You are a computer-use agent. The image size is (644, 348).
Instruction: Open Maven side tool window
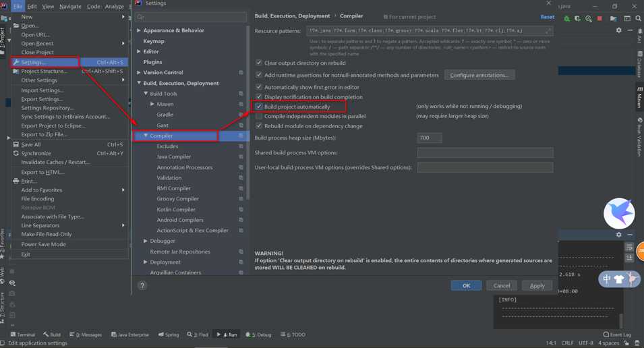pyautogui.click(x=639, y=96)
